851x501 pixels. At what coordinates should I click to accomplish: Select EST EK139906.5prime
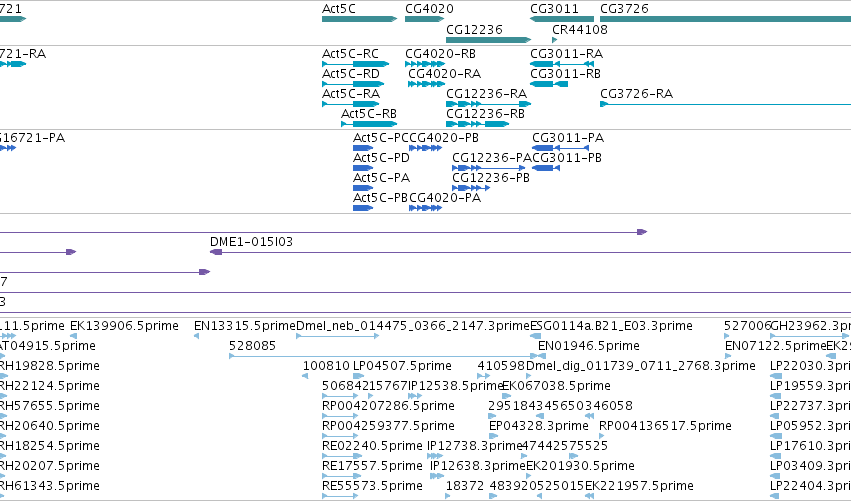tap(124, 326)
